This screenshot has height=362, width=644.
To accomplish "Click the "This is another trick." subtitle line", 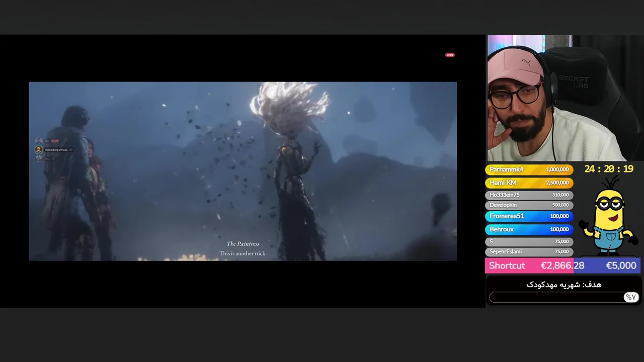I will click(243, 253).
